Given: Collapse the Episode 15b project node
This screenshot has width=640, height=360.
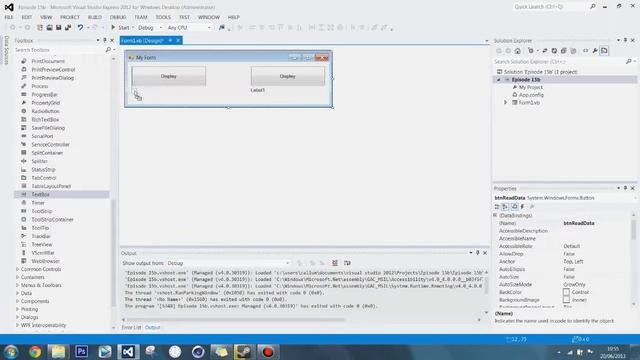Looking at the screenshot, I should [498, 80].
